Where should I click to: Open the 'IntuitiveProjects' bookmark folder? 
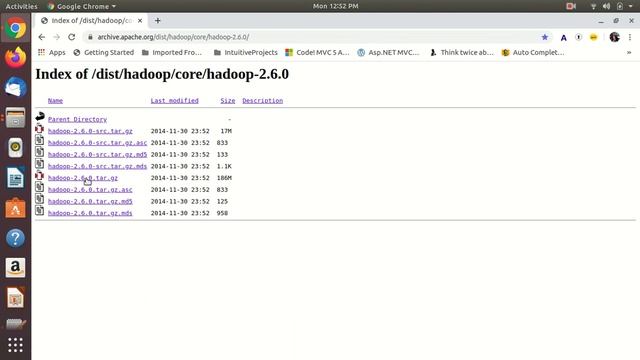[246, 52]
